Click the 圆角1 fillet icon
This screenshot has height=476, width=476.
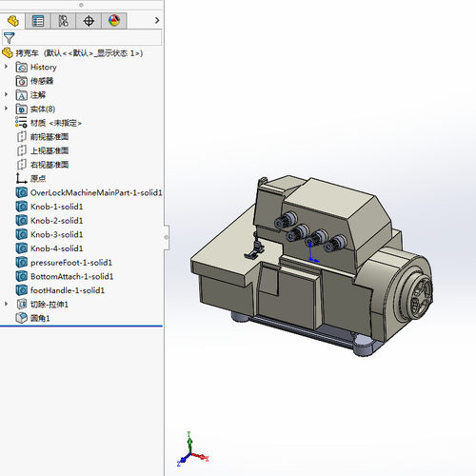(22, 318)
